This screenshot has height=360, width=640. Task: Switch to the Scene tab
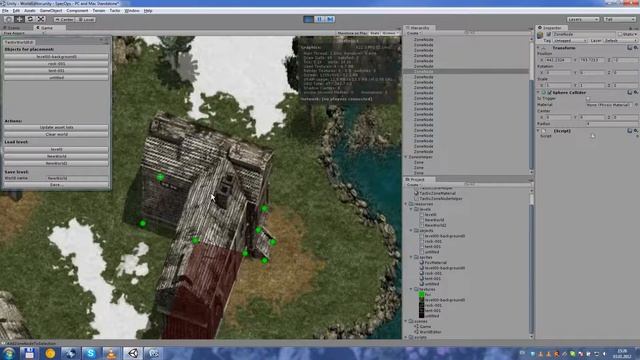tap(13, 28)
